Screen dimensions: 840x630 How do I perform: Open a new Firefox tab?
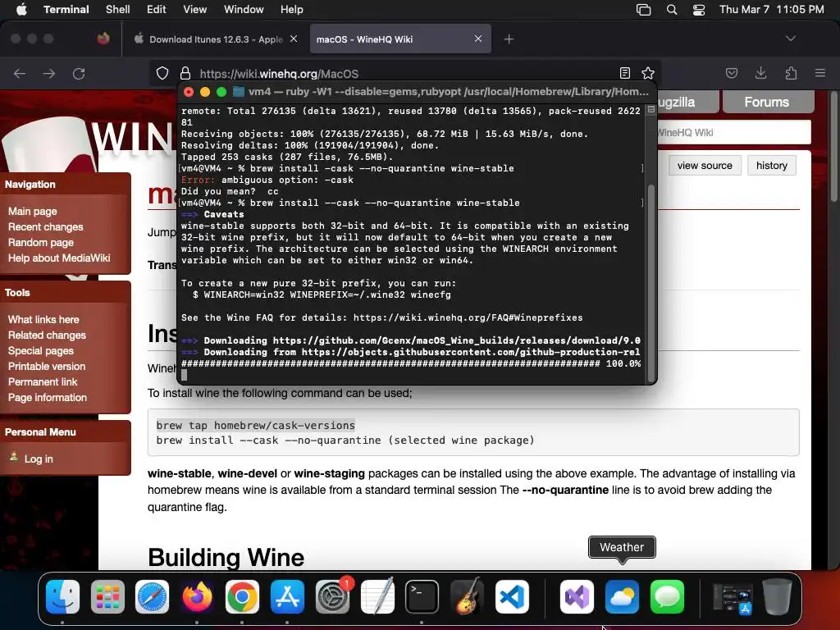click(x=509, y=39)
